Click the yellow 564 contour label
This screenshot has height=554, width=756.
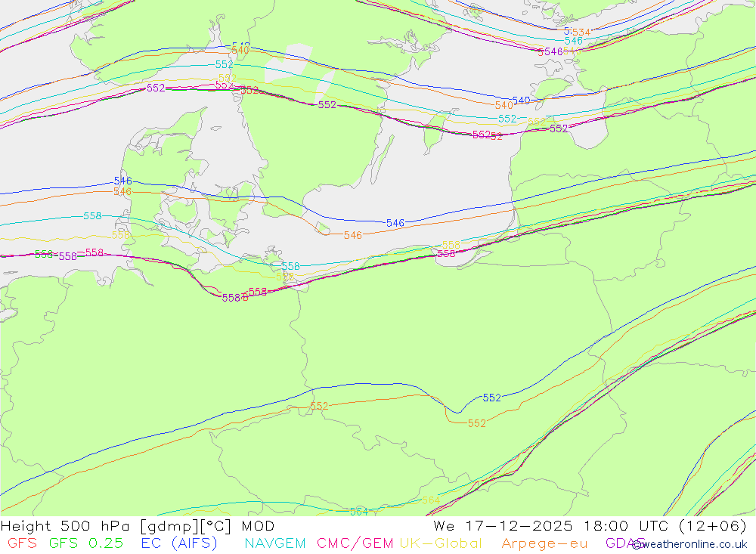click(x=431, y=500)
